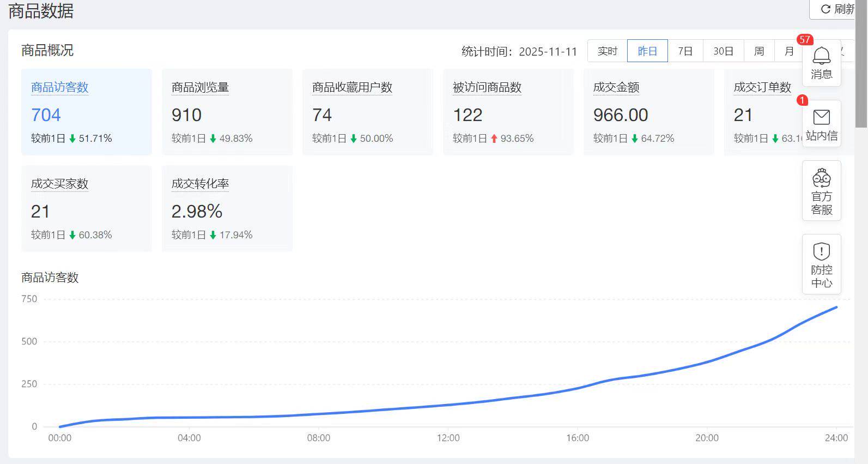Select the 成交金额 metric card
The height and width of the screenshot is (464, 868).
[x=648, y=112]
